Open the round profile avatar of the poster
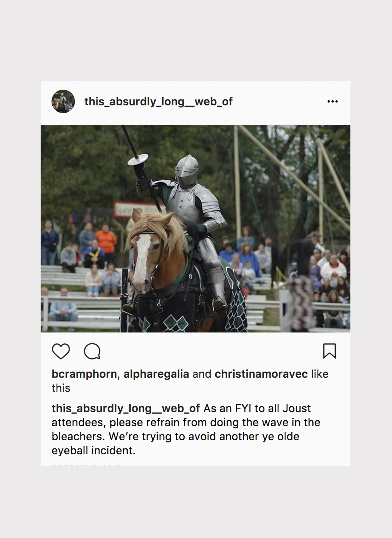This screenshot has height=538, width=392. (63, 101)
